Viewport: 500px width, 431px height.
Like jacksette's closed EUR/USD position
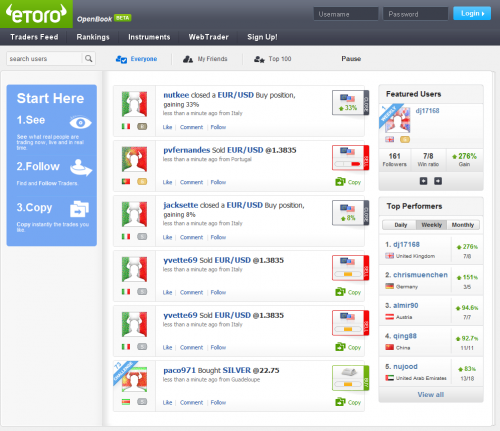pyautogui.click(x=167, y=237)
